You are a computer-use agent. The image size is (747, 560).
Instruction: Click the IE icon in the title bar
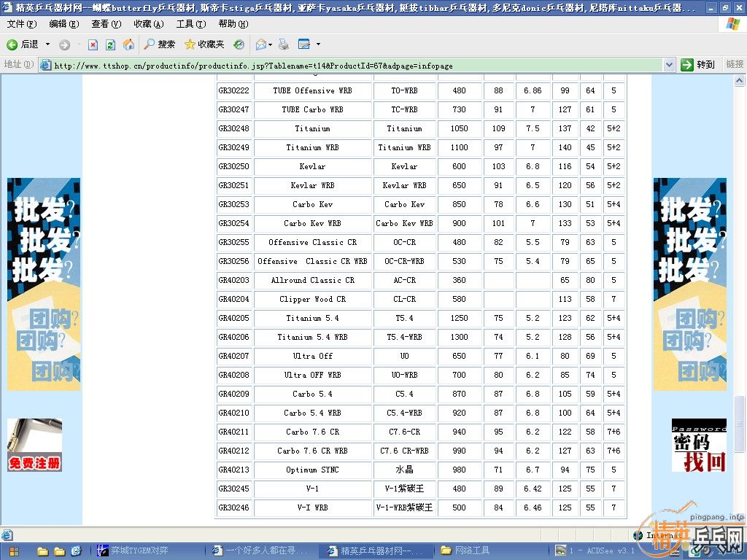7,7
